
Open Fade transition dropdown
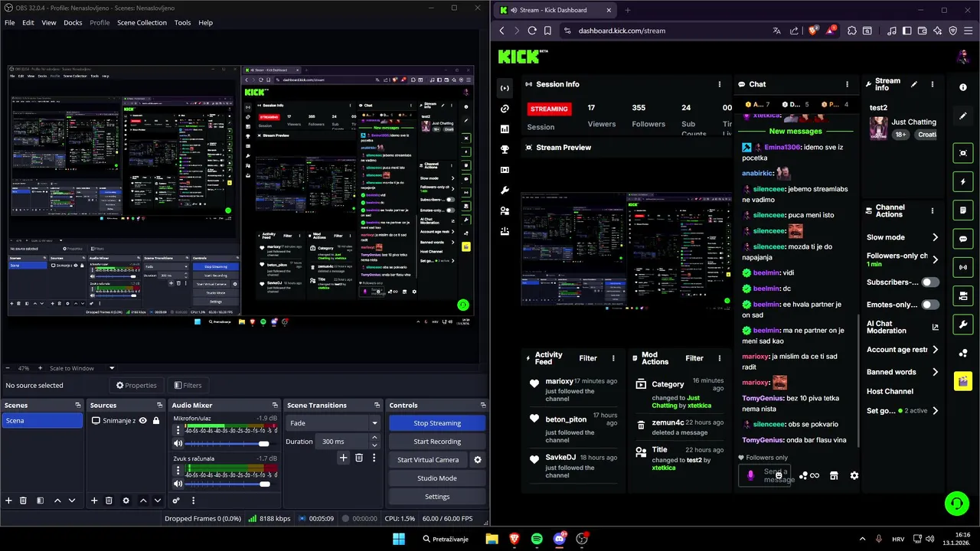pos(332,423)
